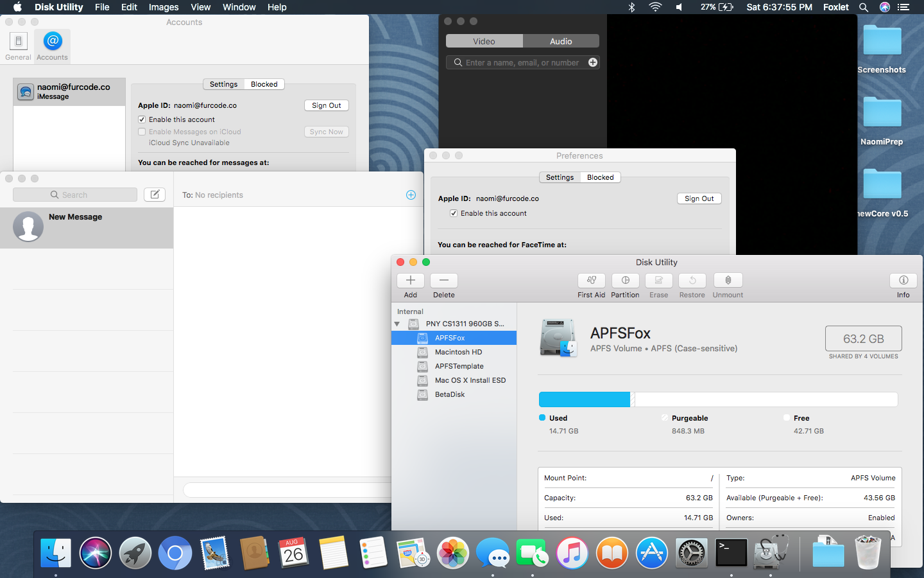
Task: Unmount the selected APFSFox volume
Action: click(728, 280)
